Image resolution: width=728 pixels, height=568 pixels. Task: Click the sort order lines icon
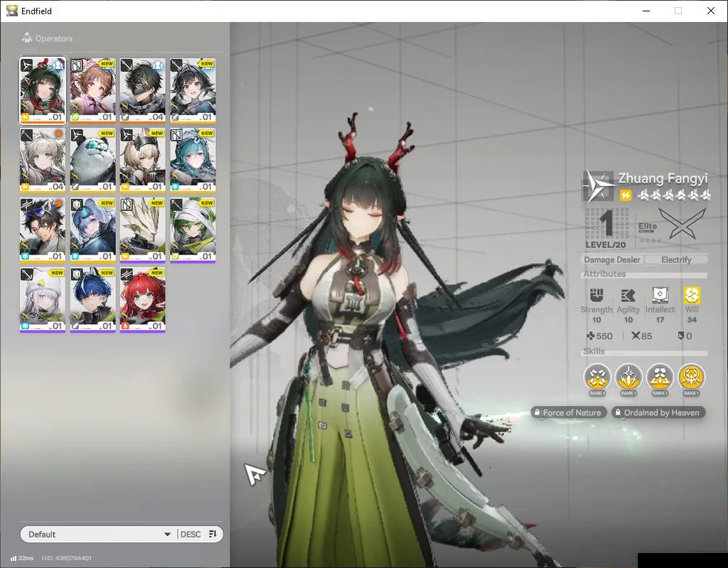click(213, 534)
